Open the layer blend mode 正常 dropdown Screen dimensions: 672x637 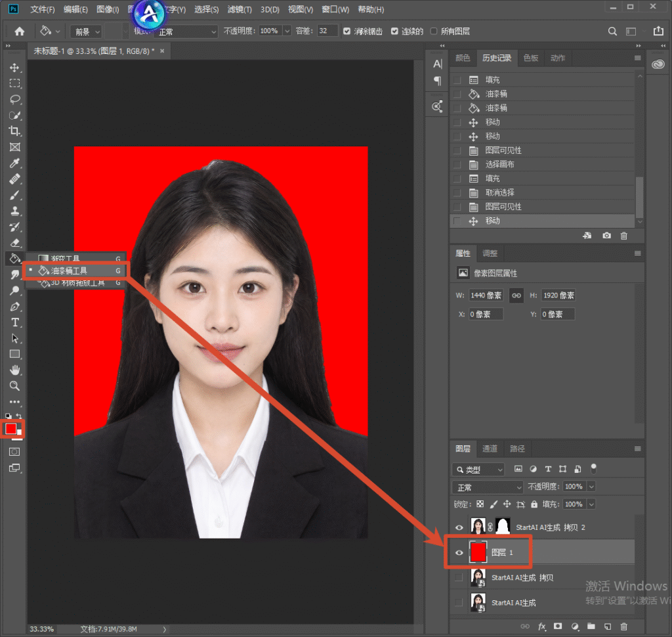488,487
